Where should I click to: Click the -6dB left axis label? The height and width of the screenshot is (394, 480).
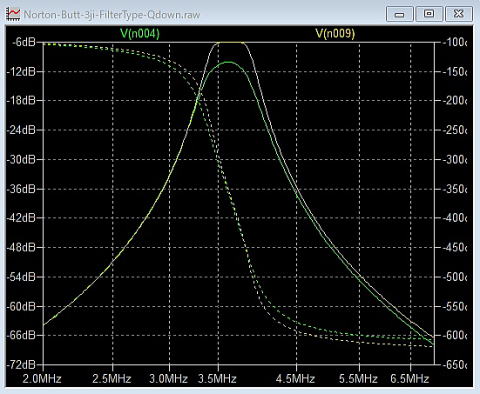(24, 42)
